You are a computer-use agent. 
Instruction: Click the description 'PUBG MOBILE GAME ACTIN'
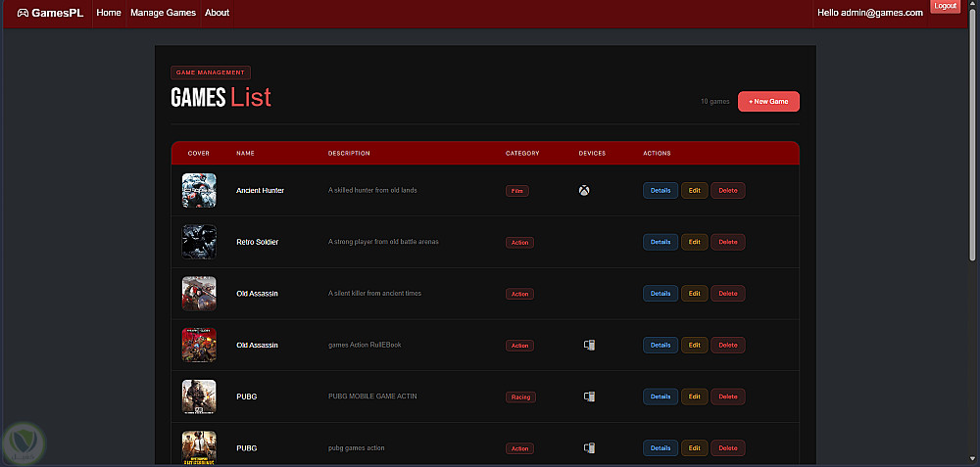tap(372, 397)
